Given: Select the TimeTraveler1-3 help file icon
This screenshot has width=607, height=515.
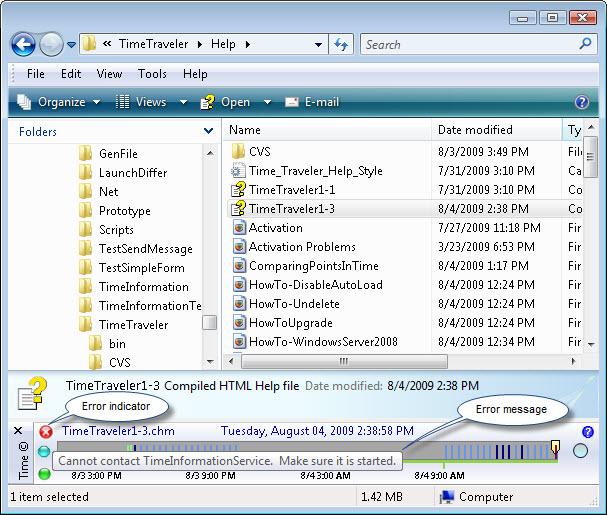Looking at the screenshot, I should [x=238, y=209].
